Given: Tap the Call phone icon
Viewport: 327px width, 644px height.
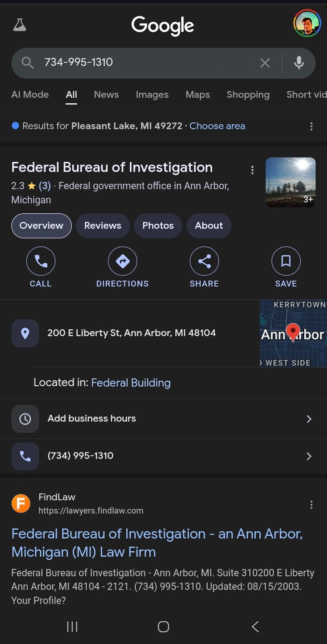Looking at the screenshot, I should (x=41, y=261).
